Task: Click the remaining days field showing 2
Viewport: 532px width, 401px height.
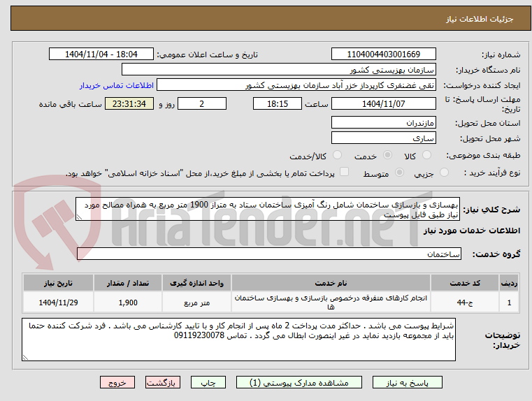Action: point(202,103)
